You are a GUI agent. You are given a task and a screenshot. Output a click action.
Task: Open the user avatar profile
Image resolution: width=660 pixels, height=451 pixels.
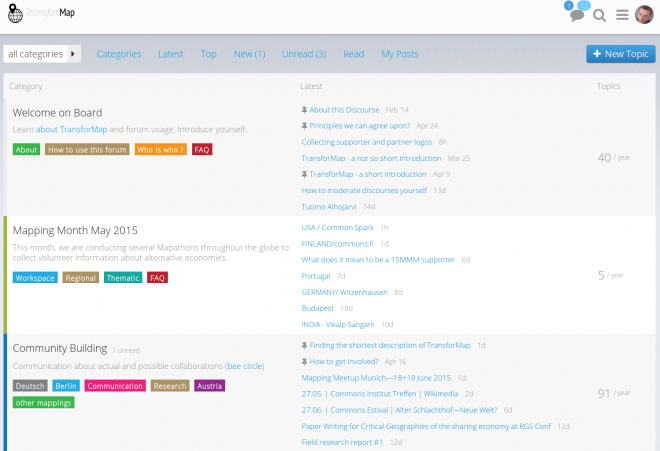[x=644, y=15]
